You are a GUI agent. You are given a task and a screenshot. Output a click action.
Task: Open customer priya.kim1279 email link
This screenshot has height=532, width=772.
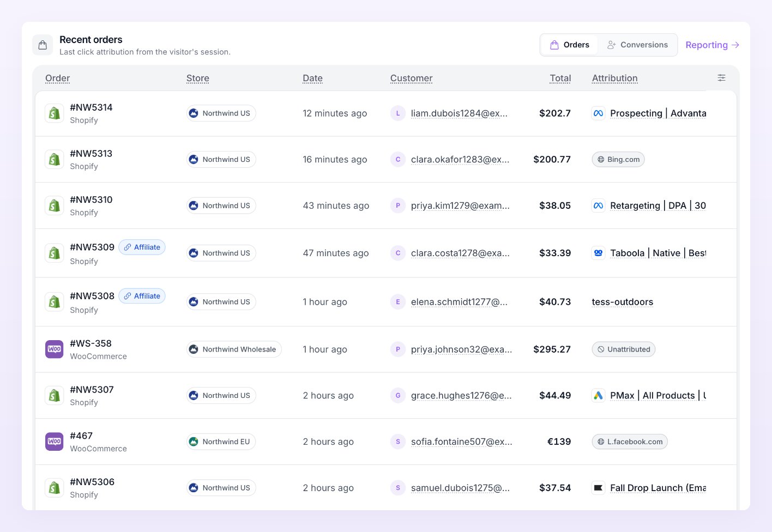[460, 205]
